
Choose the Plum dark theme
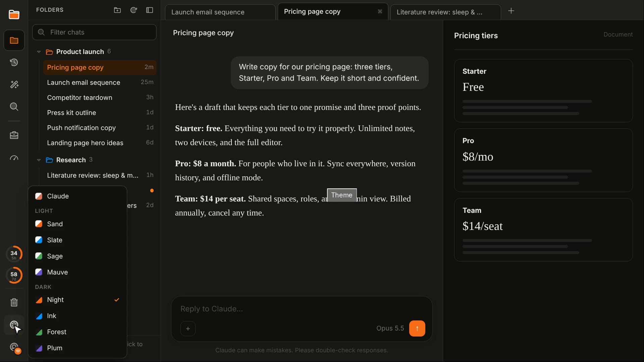pyautogui.click(x=77, y=348)
